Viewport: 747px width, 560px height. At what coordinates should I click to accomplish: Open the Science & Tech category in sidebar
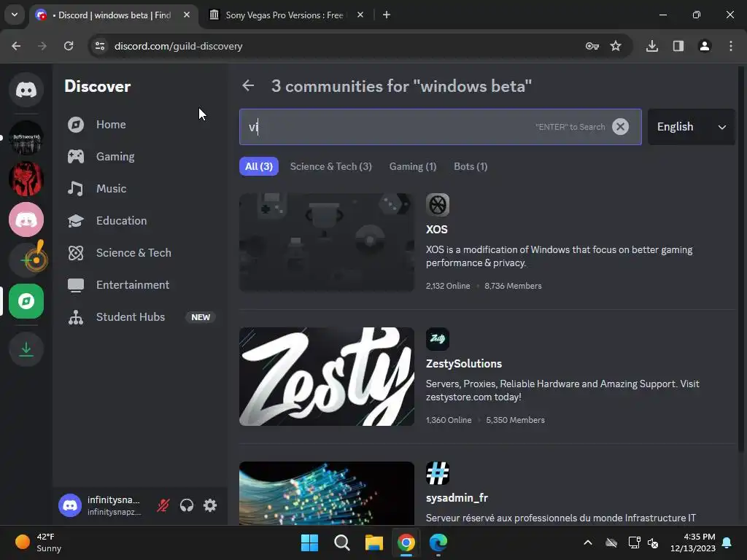point(142,253)
